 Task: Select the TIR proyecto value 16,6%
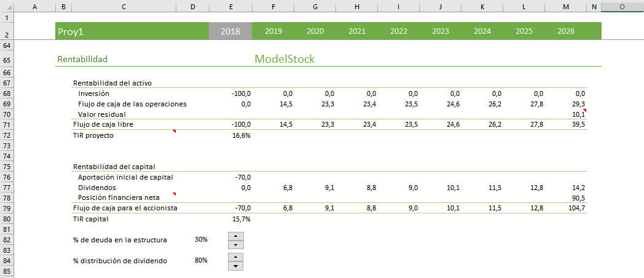tap(240, 135)
